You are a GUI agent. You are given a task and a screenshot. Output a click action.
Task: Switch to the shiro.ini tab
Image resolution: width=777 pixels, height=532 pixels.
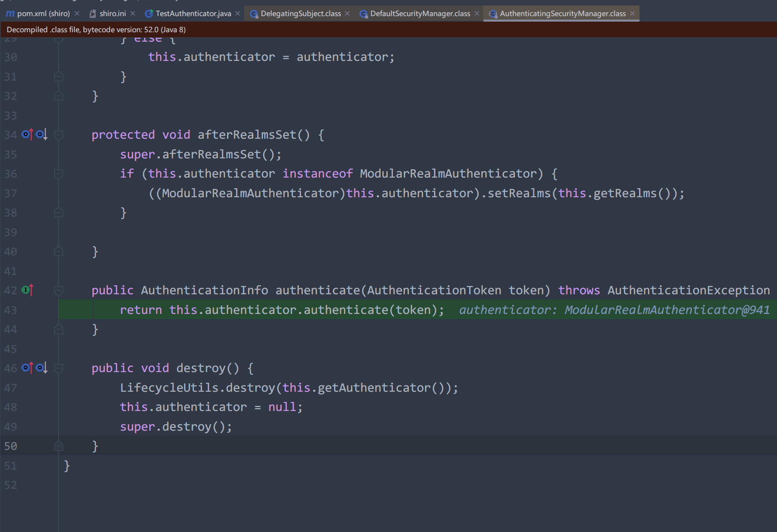coord(112,13)
